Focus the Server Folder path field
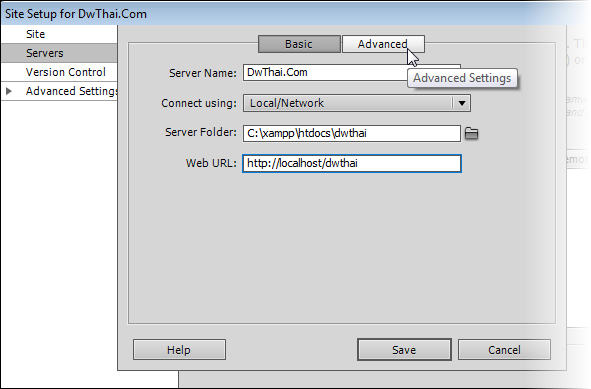The height and width of the screenshot is (389, 591). 352,133
